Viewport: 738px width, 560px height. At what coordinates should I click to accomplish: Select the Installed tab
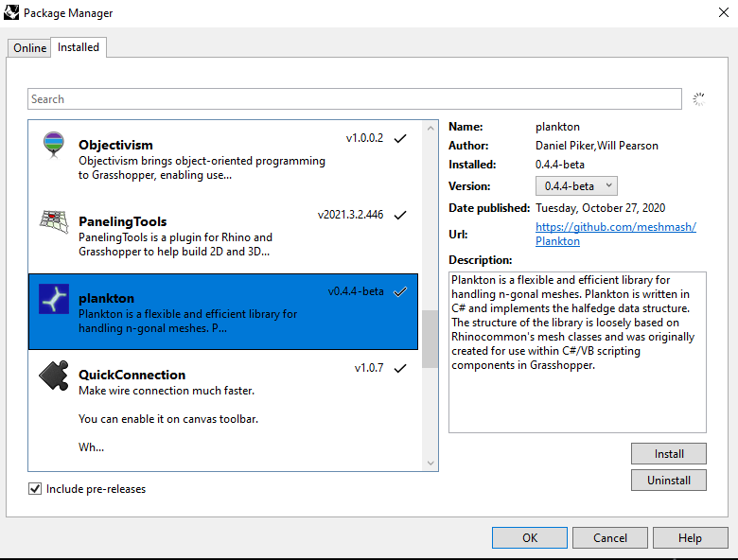[x=79, y=47]
